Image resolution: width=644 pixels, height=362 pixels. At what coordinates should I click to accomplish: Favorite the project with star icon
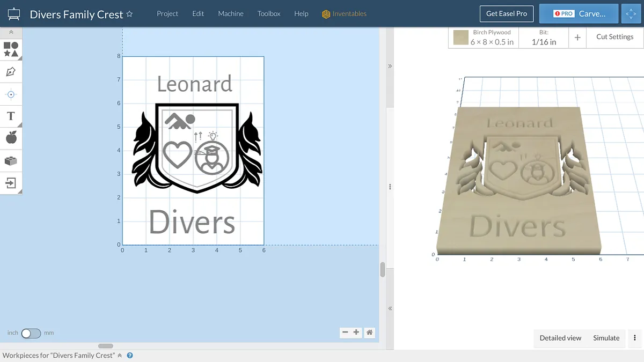129,14
